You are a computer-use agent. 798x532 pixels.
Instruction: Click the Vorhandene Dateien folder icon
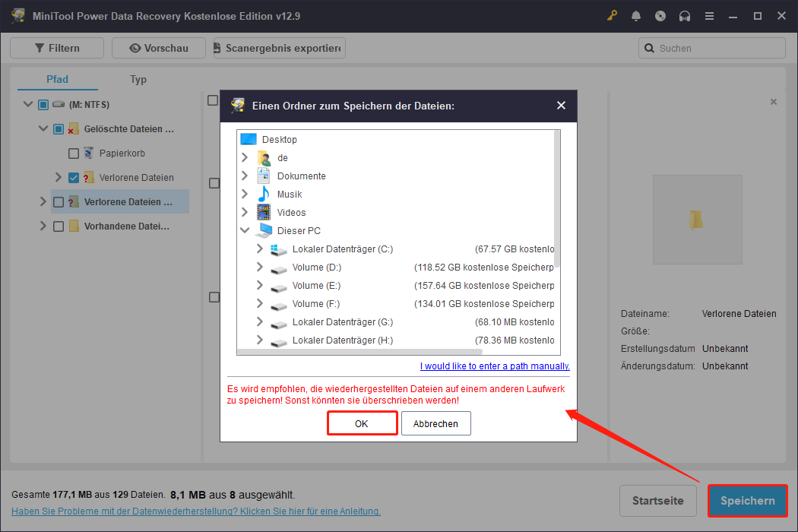point(74,226)
